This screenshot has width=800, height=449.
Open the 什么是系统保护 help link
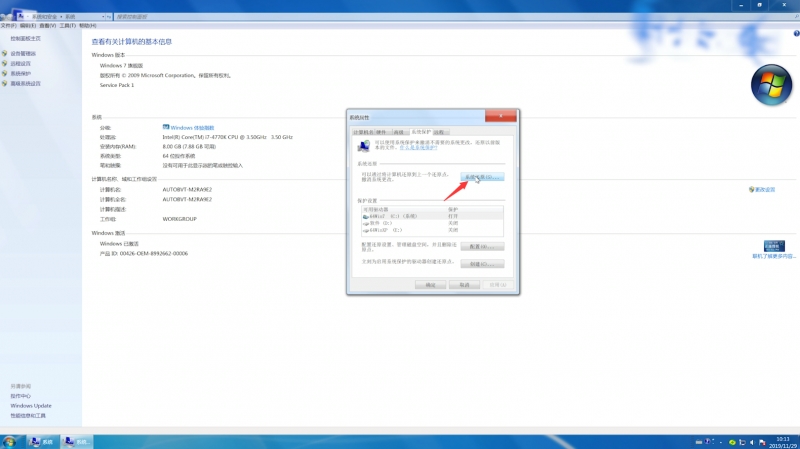click(x=418, y=147)
